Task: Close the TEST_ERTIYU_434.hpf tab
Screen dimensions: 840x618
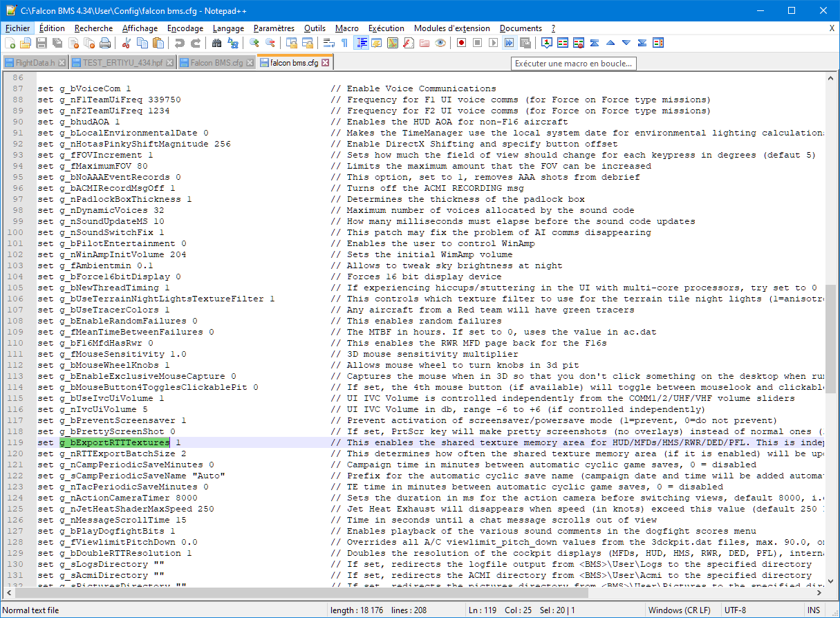Action: point(169,63)
